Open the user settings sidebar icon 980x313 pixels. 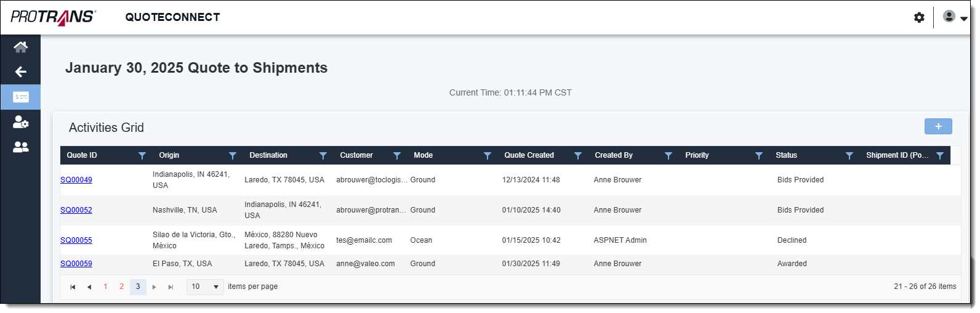[21, 122]
